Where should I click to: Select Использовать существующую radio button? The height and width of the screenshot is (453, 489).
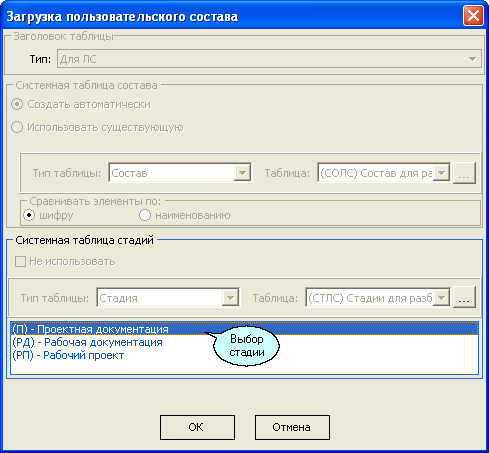(x=17, y=127)
